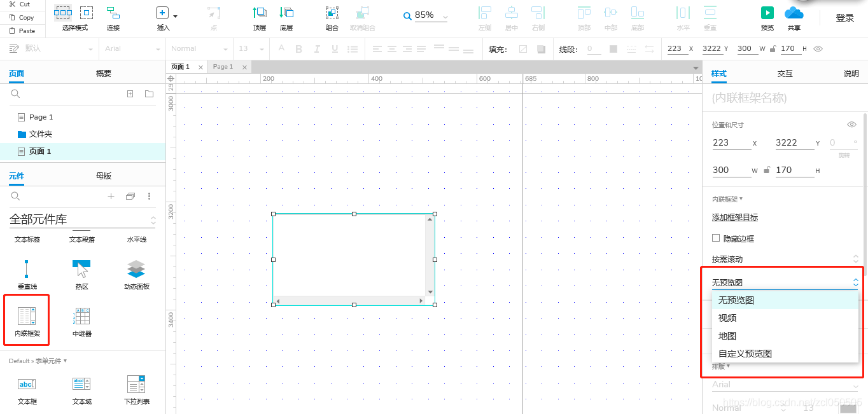The image size is (868, 414).
Task: Switch to the 概要 outline tab
Action: pos(104,74)
